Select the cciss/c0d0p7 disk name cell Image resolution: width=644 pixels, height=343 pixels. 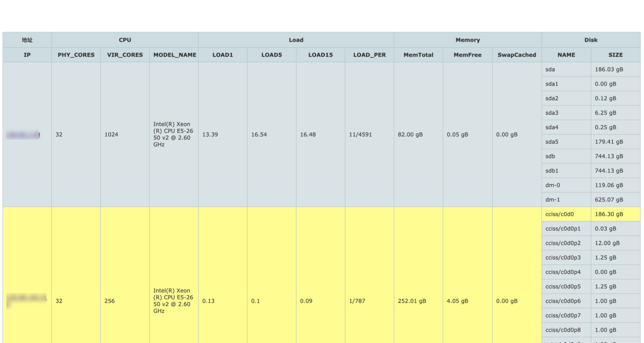click(566, 316)
